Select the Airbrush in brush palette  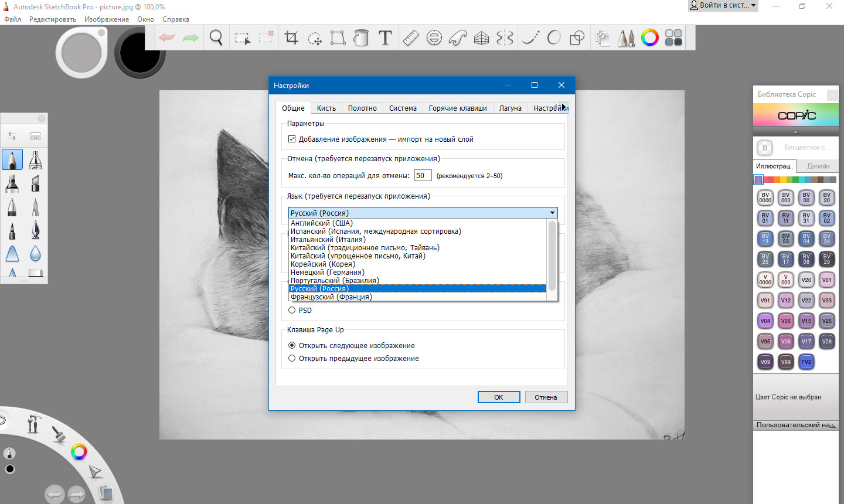[36, 159]
